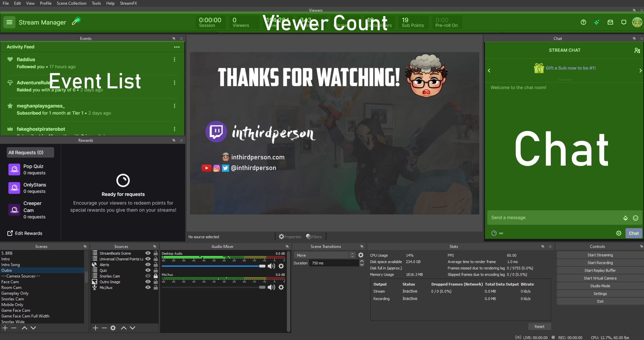This screenshot has height=340, width=644.
Task: Open source properties gear in Sources toolbar
Action: pos(113,328)
